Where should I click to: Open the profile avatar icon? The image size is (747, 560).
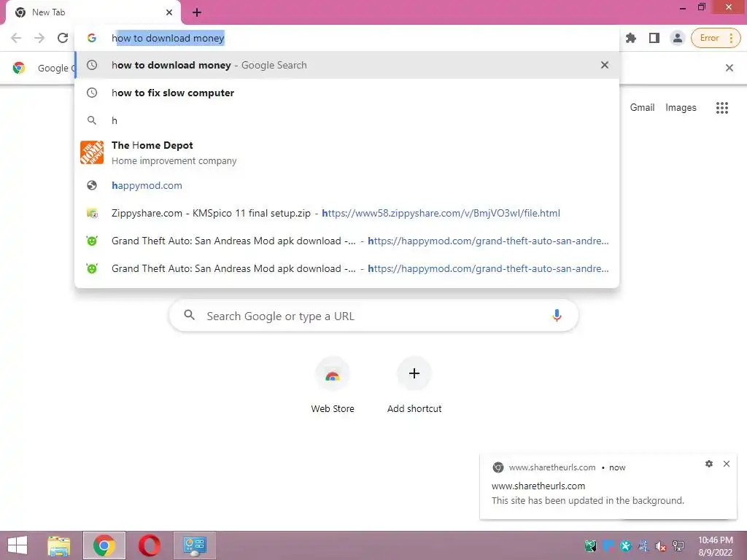click(677, 38)
